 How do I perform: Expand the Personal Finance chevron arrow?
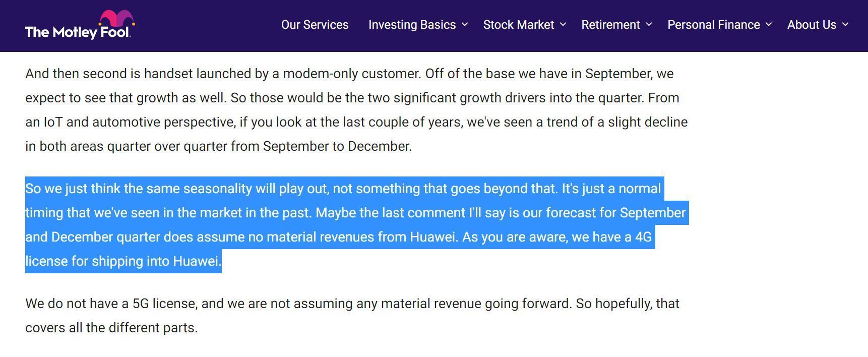point(769,24)
